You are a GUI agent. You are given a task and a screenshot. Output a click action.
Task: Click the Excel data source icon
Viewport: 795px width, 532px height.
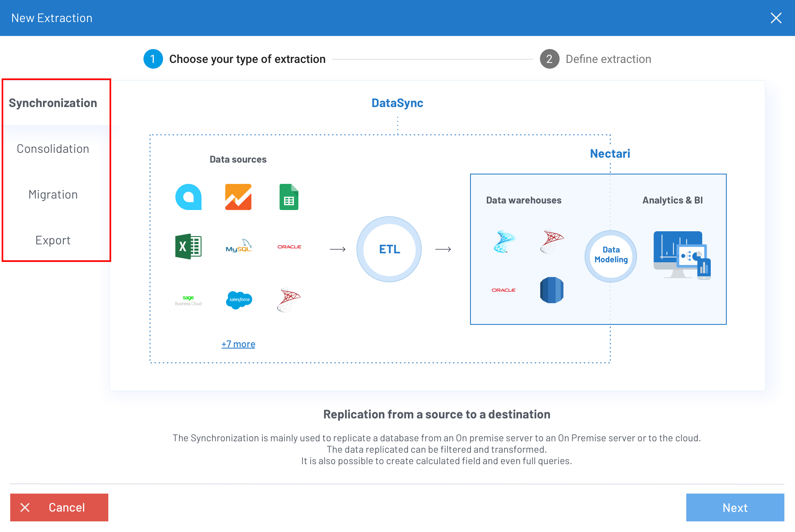click(x=188, y=246)
